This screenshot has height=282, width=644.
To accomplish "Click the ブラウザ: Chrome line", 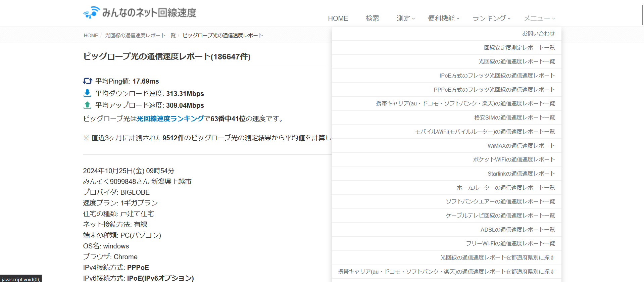I will pos(110,257).
